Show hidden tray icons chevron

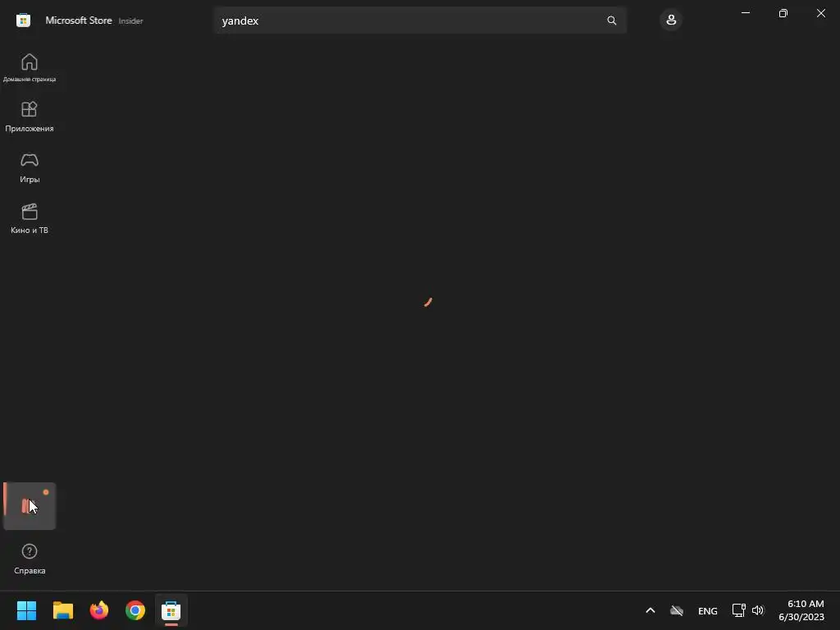651,610
